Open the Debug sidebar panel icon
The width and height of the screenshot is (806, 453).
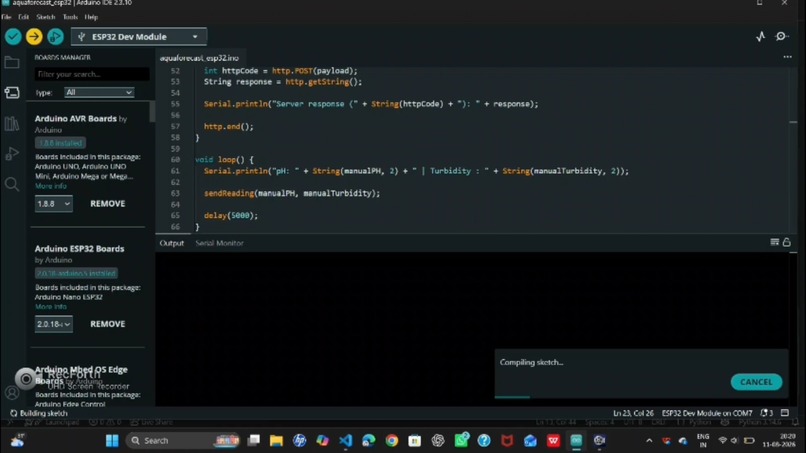click(12, 153)
